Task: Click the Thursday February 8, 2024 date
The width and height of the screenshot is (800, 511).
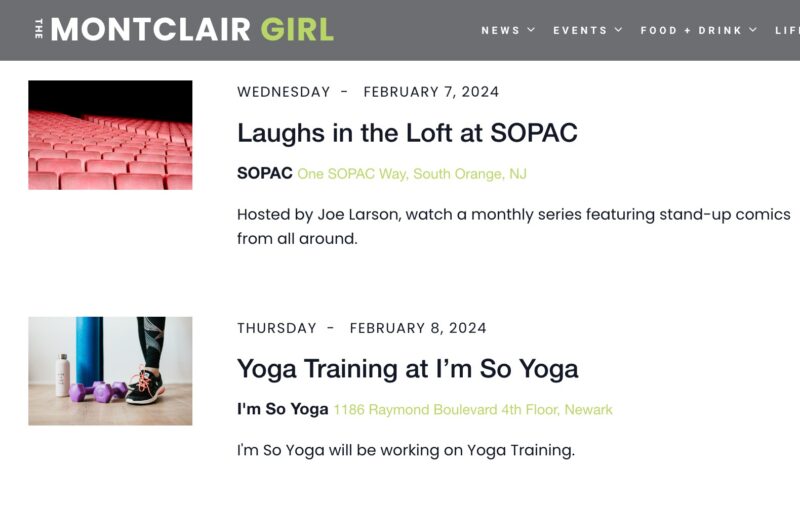Action: click(362, 328)
